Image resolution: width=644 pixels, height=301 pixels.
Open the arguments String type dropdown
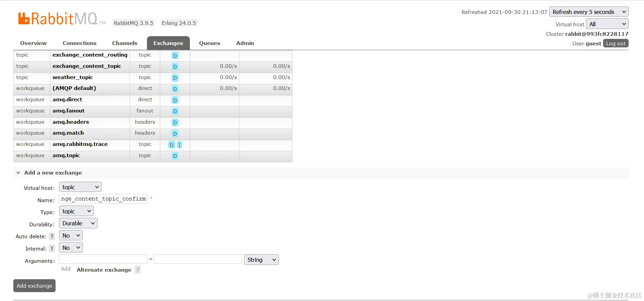261,260
